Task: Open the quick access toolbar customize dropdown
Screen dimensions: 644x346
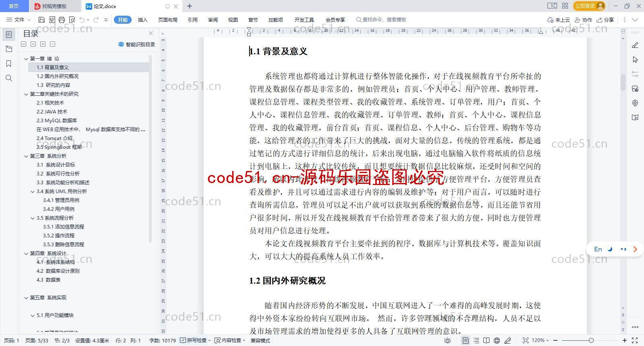Action: (106, 20)
